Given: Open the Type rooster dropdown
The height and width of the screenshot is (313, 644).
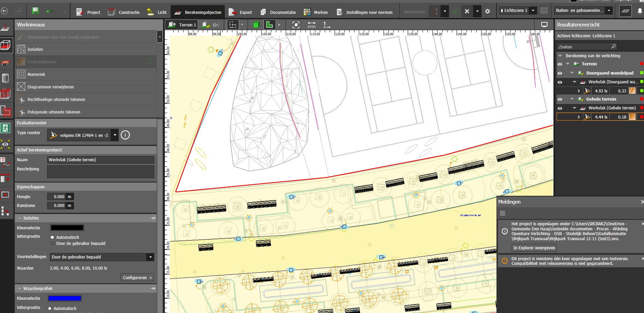Looking at the screenshot, I should tap(115, 135).
